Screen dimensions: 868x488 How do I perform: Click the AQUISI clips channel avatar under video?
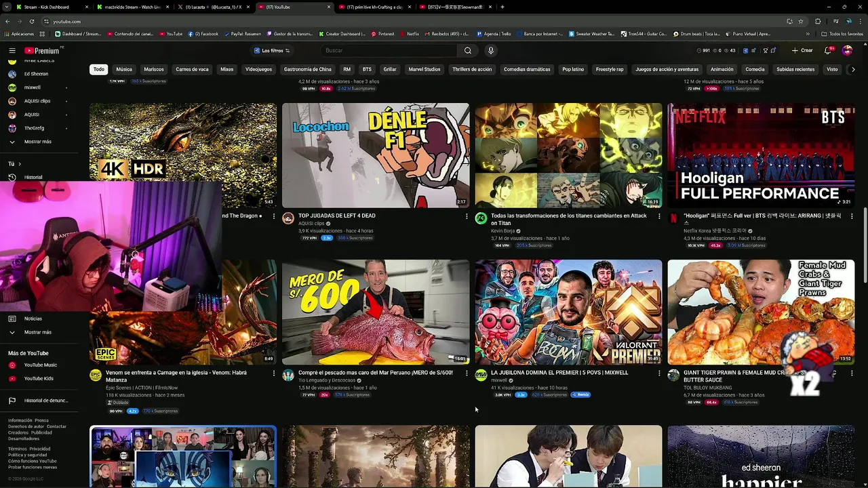288,218
